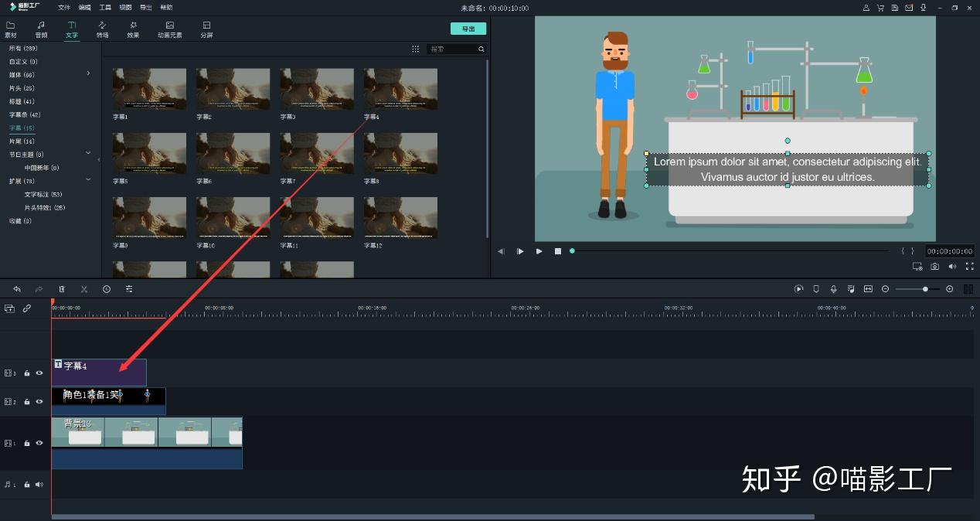
Task: Adjust preview volume speaker icon
Action: click(952, 267)
